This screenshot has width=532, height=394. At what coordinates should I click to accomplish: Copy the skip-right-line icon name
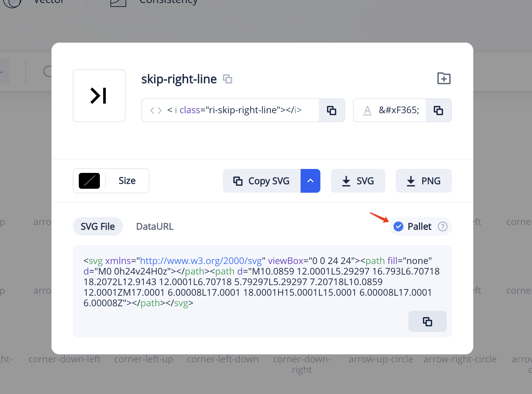pos(228,79)
